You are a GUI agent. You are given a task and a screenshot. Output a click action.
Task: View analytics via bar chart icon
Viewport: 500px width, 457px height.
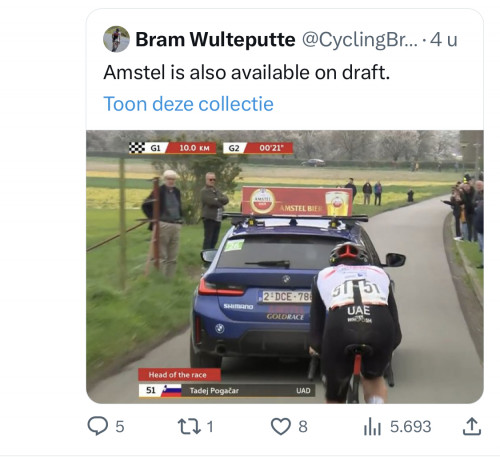coord(372,427)
